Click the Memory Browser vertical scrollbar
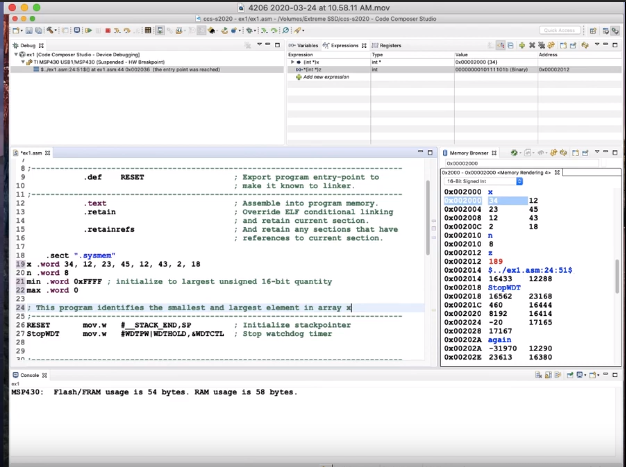The image size is (626, 467). point(617,275)
